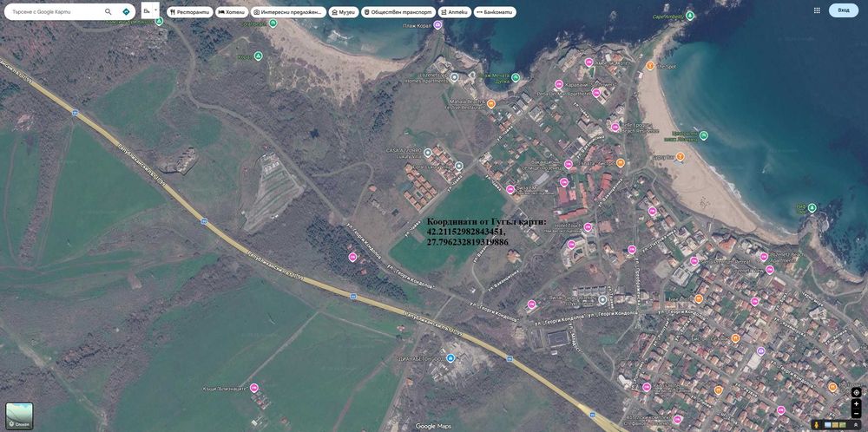Zoom out with the minus button
This screenshot has width=868, height=432.
[857, 413]
